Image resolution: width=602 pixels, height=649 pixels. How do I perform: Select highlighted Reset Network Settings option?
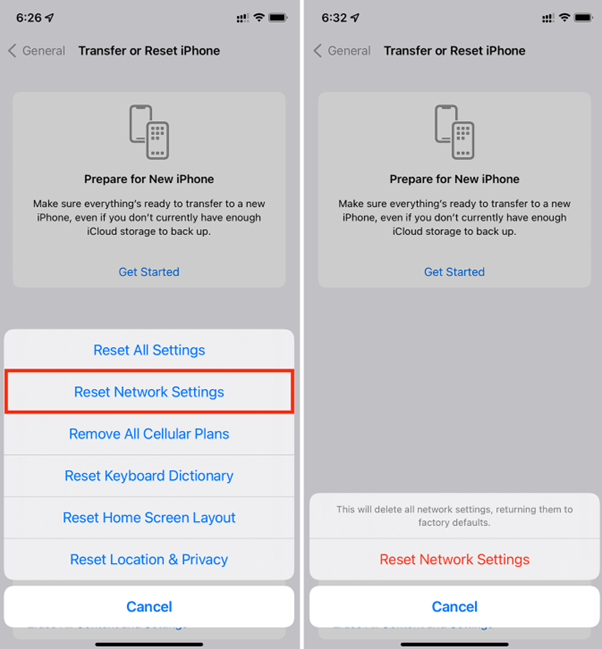[149, 392]
